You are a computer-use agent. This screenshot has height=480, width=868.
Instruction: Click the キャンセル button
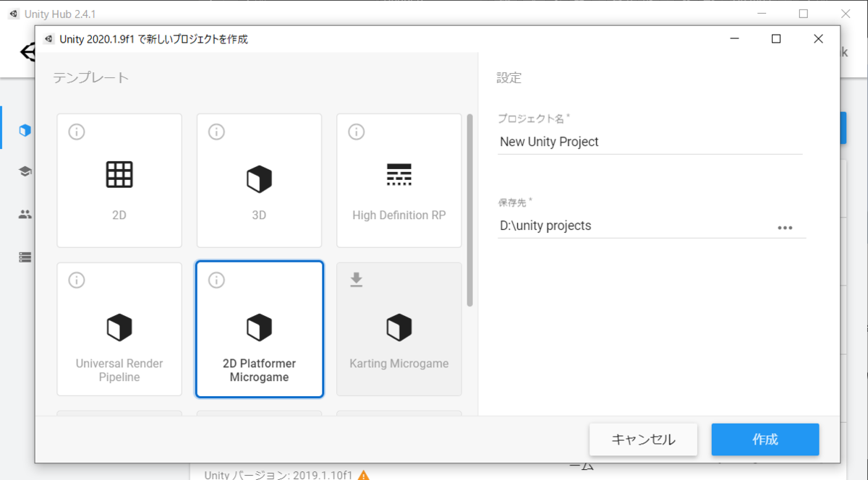click(x=643, y=440)
